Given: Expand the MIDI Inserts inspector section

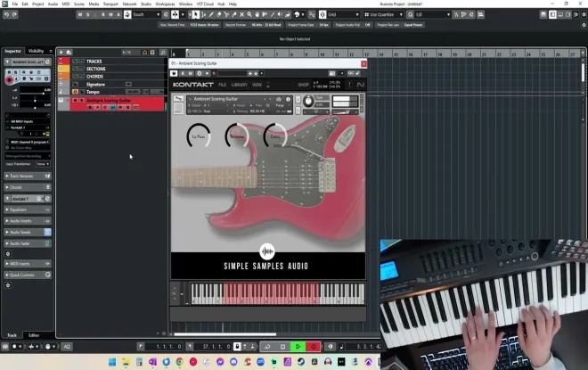Looking at the screenshot, I should pos(28,264).
